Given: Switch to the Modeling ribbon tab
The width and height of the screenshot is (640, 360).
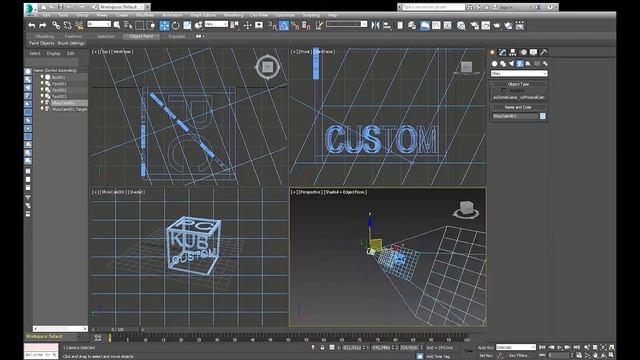Looking at the screenshot, I should point(44,36).
